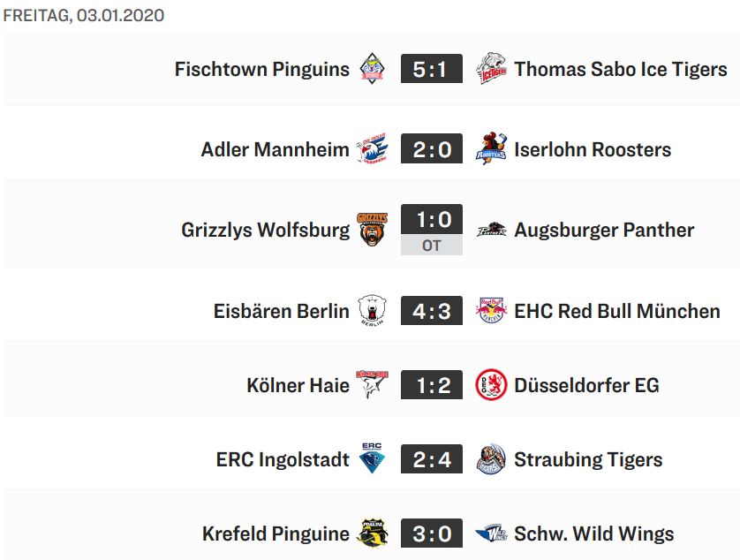The image size is (740, 560).
Task: Click the Düsseldorfer EG red logo
Action: click(x=491, y=385)
